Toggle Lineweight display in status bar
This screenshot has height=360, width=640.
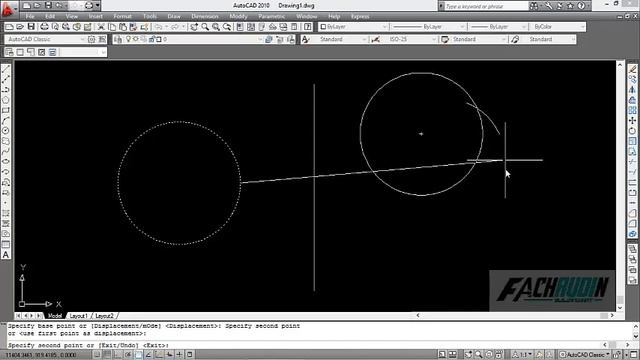179,355
